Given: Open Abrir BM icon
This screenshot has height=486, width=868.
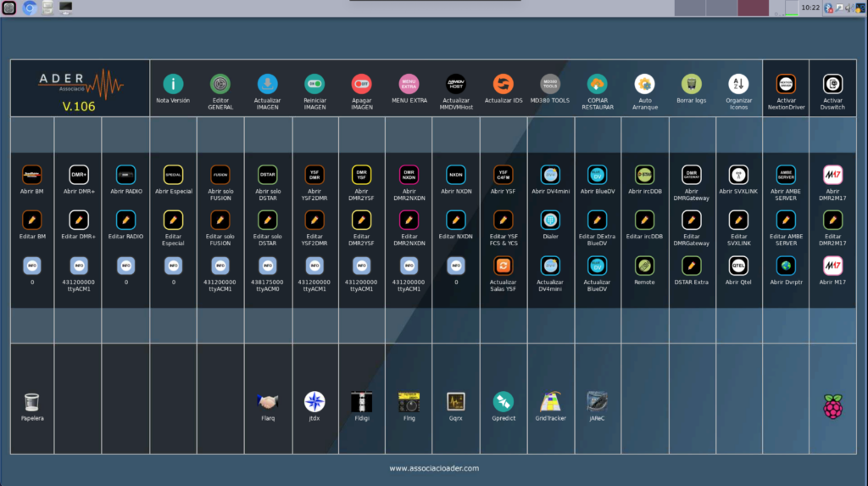Looking at the screenshot, I should [x=31, y=175].
